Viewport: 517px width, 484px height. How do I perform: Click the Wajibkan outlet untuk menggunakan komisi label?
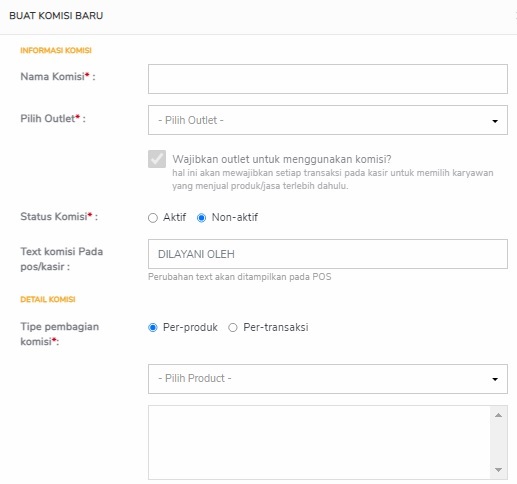tap(282, 159)
